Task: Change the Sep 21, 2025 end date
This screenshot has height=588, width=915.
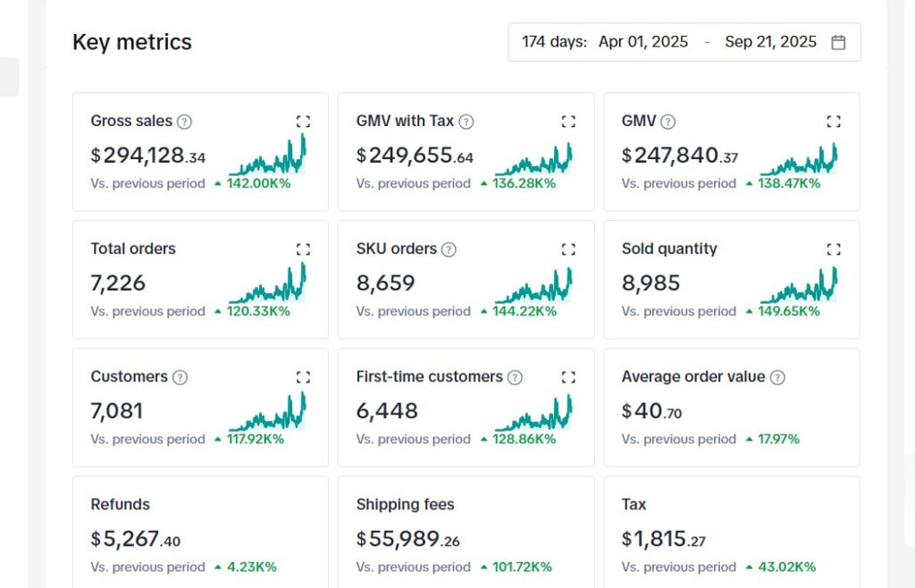Action: 770,42
